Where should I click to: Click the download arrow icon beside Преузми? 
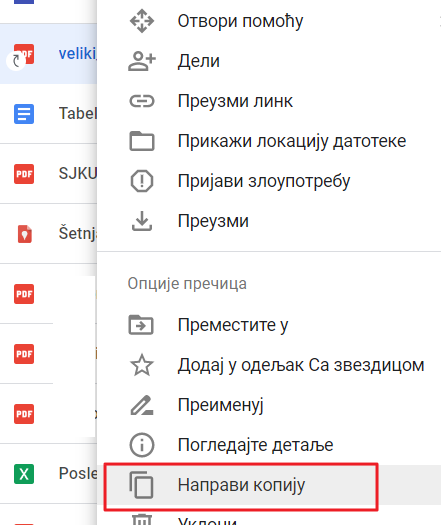(142, 221)
